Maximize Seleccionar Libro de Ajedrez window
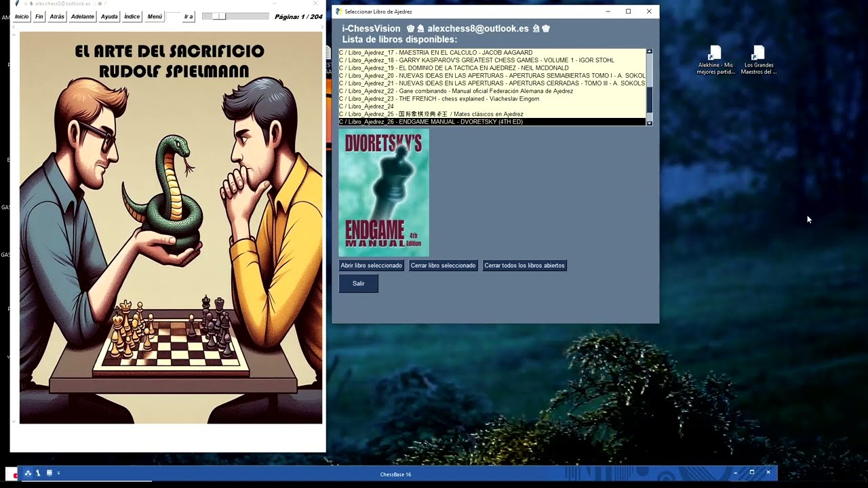This screenshot has width=868, height=488. pos(629,12)
